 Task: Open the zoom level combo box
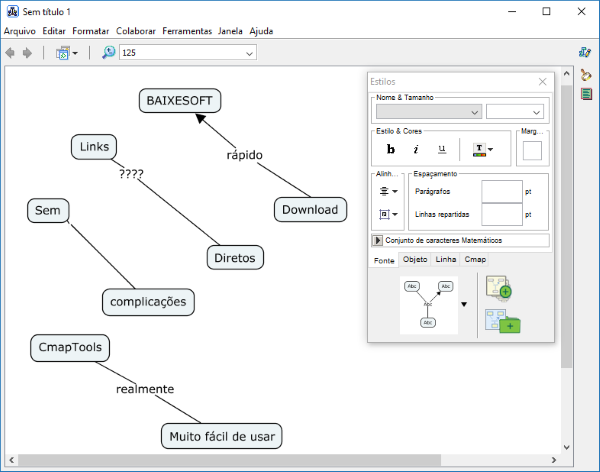[188, 53]
